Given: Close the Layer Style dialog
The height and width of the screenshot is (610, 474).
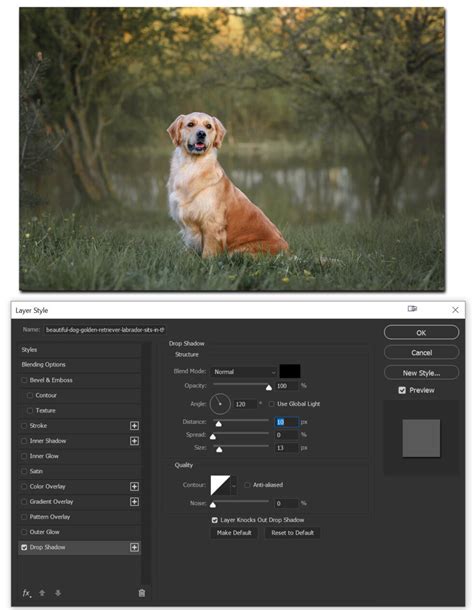Looking at the screenshot, I should [455, 310].
